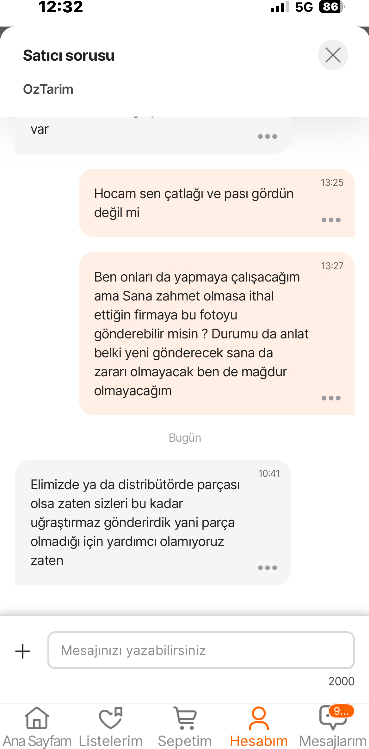The image size is (369, 749).
Task: Click the message input field
Action: [201, 650]
